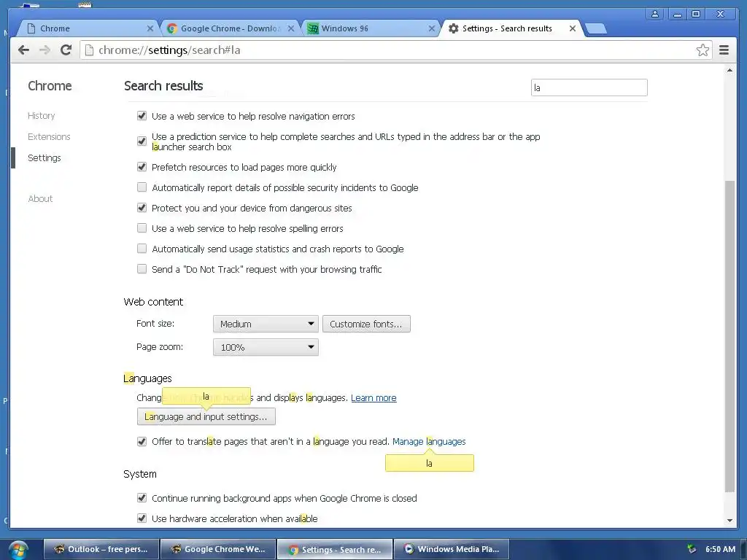Toggle prediction service checkbox

coord(142,141)
